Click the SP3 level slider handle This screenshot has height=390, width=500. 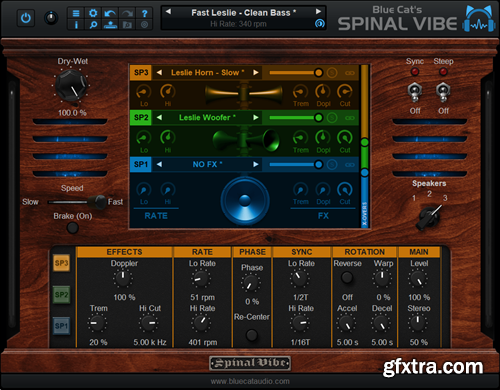point(319,72)
